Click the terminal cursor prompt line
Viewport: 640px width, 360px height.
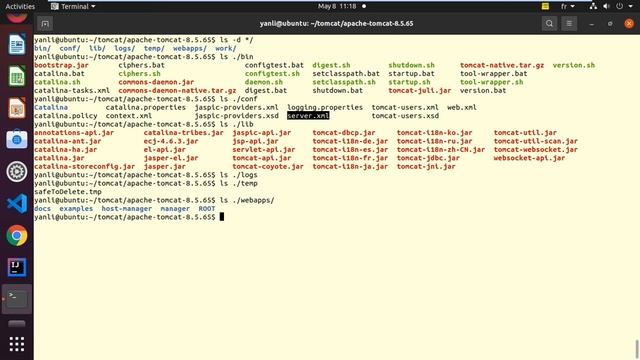129,217
